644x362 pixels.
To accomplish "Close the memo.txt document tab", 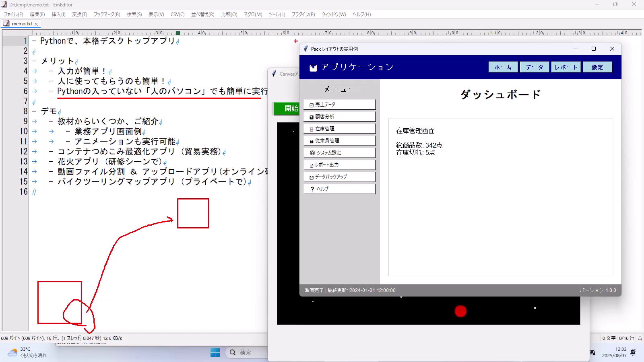I will coord(36,24).
